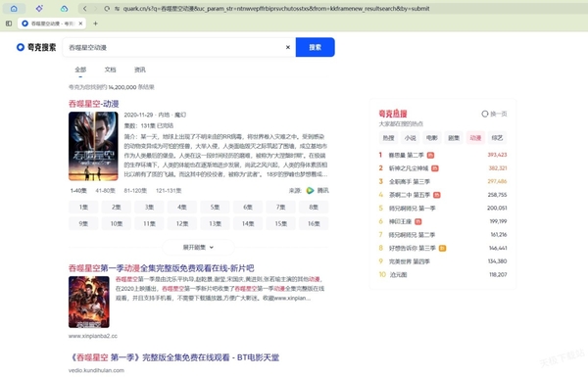
Task: Click the 搜索 button
Action: tap(315, 47)
